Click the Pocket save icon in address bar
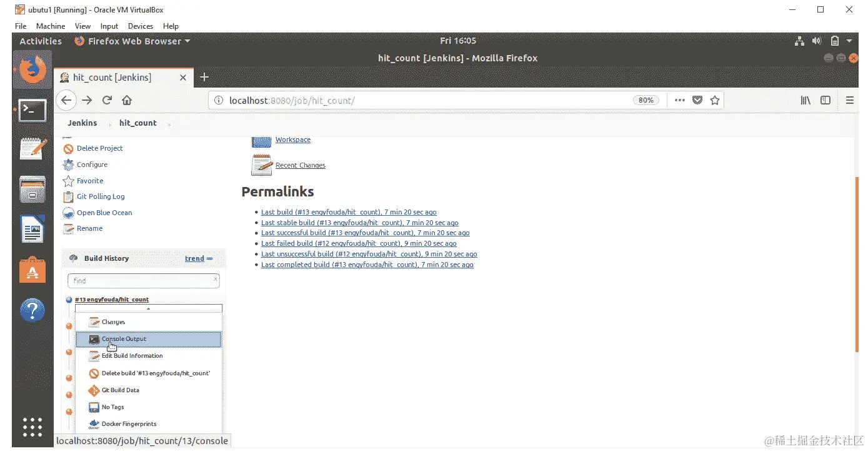Viewport: 868px width, 451px height. pos(698,100)
